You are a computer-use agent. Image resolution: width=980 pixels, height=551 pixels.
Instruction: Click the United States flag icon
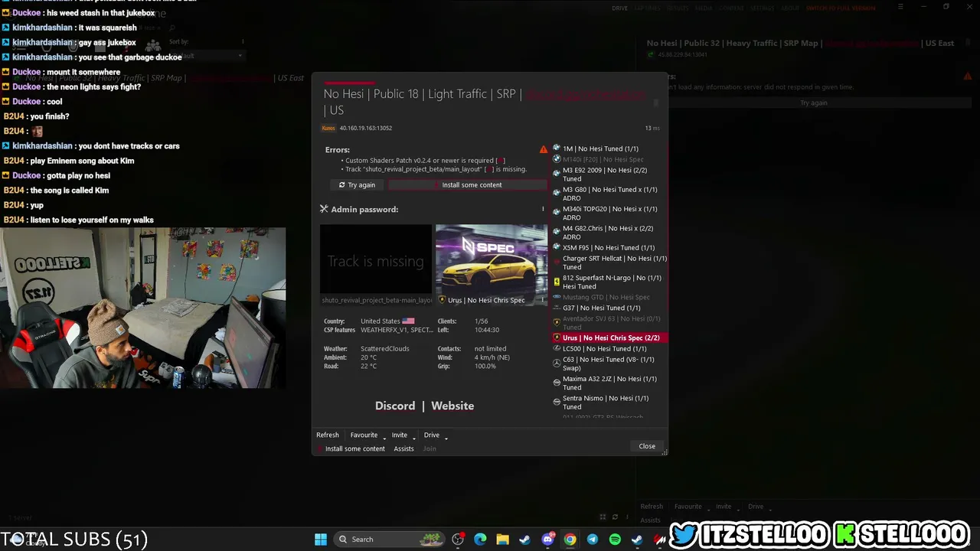tap(408, 321)
